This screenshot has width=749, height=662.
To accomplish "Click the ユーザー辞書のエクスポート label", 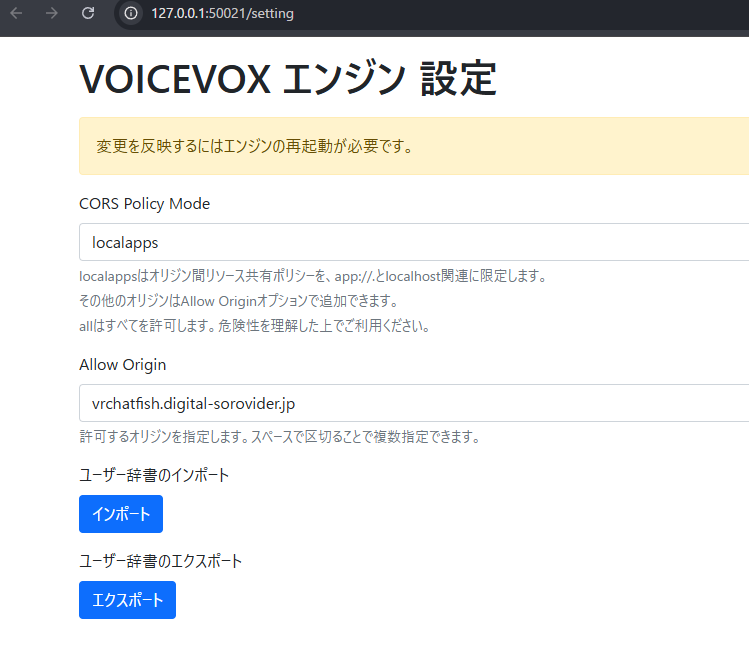I will (x=160, y=561).
